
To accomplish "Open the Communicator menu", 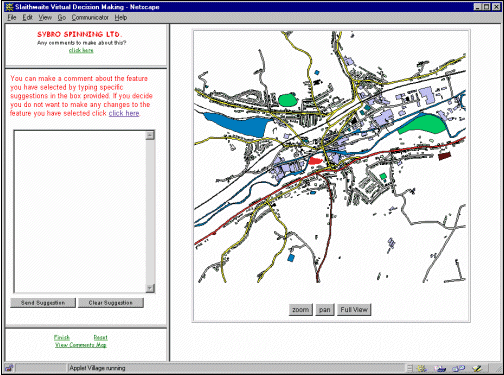I will coord(90,18).
